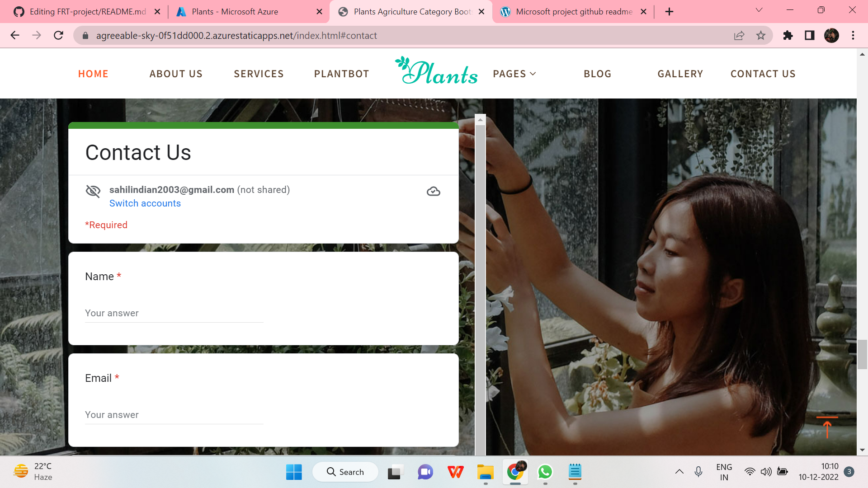Click the cloud saved-draft icon
The height and width of the screenshot is (488, 868).
pos(433,192)
